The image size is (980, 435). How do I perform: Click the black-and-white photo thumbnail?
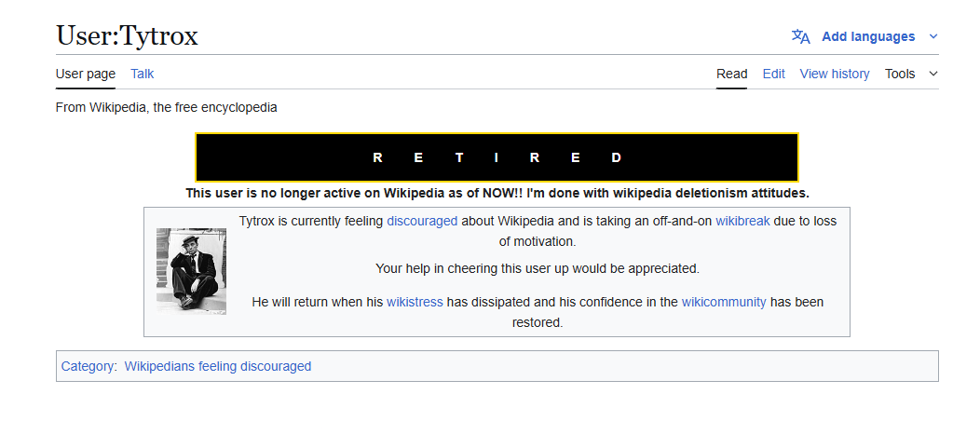click(x=191, y=271)
